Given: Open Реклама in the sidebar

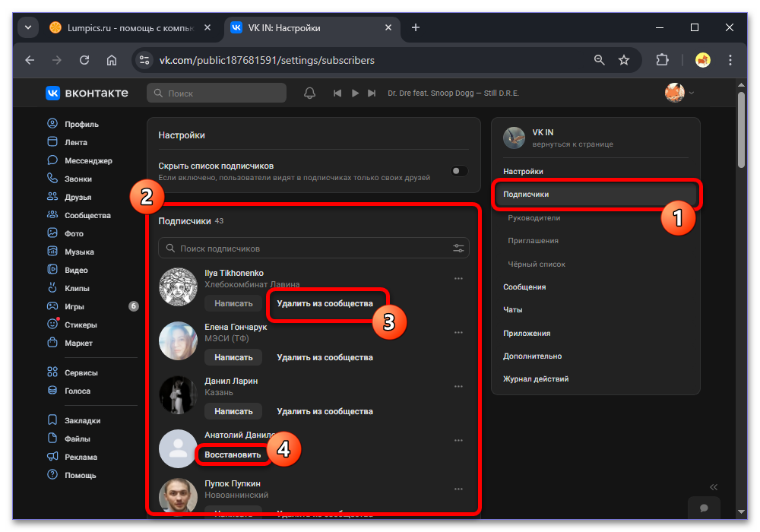Looking at the screenshot, I should [71, 457].
